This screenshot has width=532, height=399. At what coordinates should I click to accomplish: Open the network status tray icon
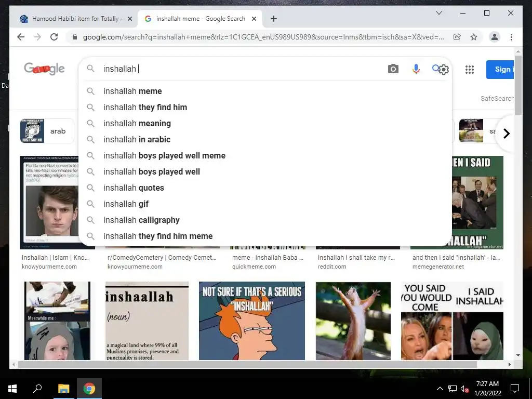tap(453, 389)
